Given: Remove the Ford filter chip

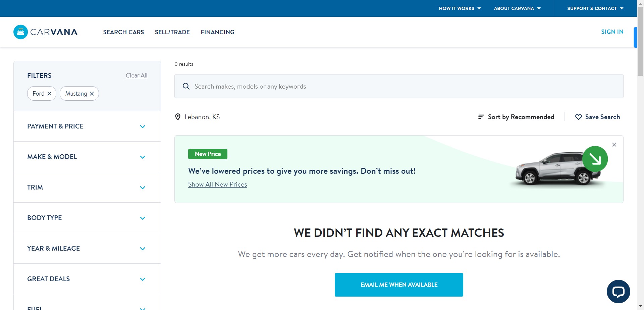Looking at the screenshot, I should coord(49,94).
